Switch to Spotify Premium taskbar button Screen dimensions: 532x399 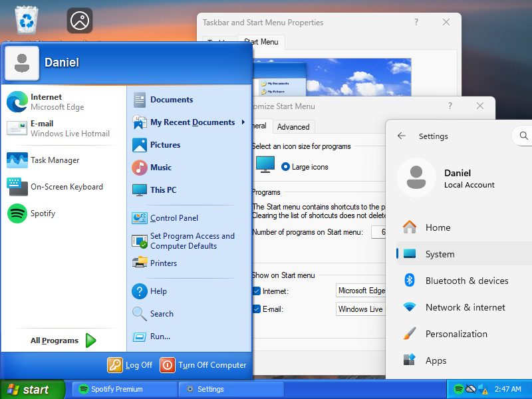pos(125,389)
